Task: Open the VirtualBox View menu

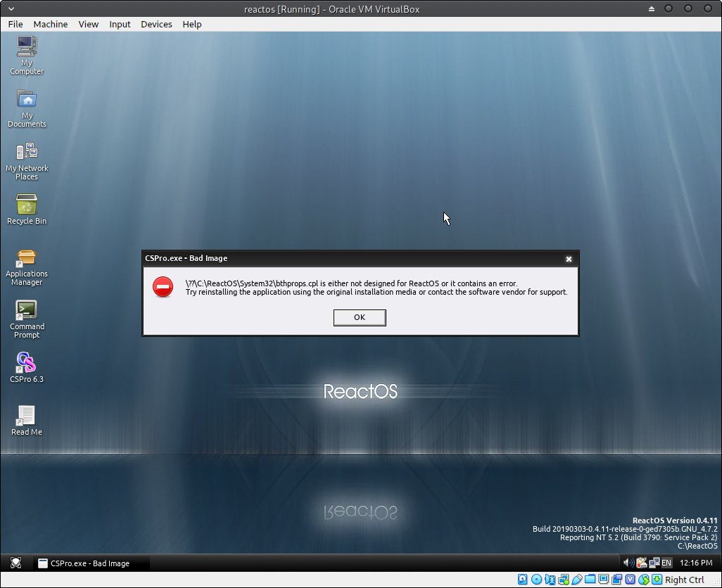Action: (89, 25)
